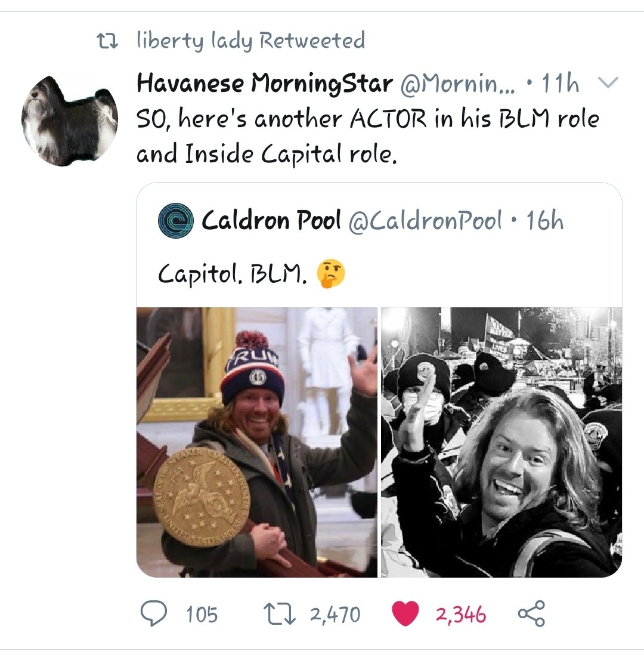Open liberty lady Retweeted link
The width and height of the screenshot is (644, 657).
coord(251,41)
